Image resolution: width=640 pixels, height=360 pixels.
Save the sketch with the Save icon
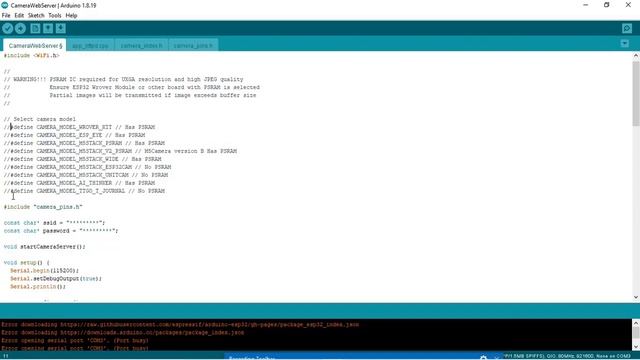(60, 28)
